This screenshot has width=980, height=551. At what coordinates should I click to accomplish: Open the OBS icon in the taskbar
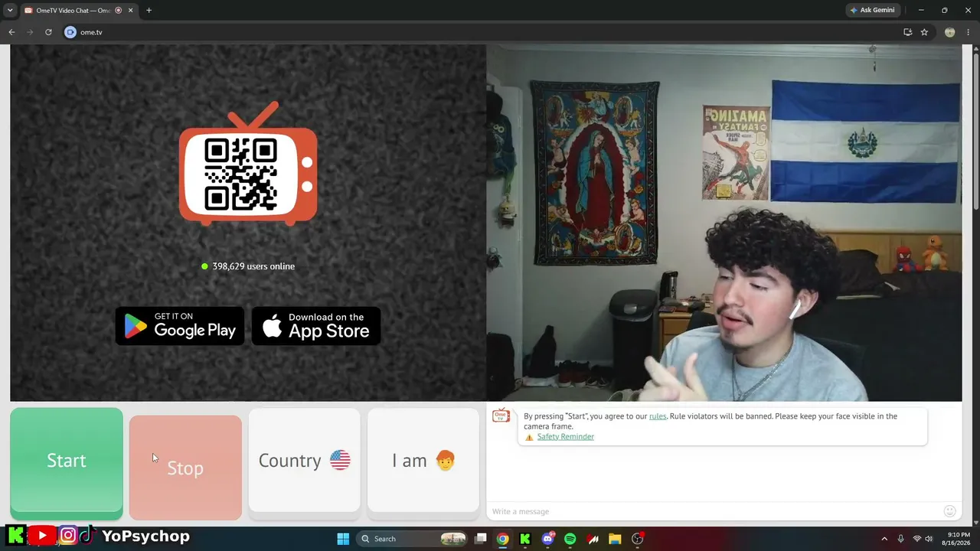637,539
